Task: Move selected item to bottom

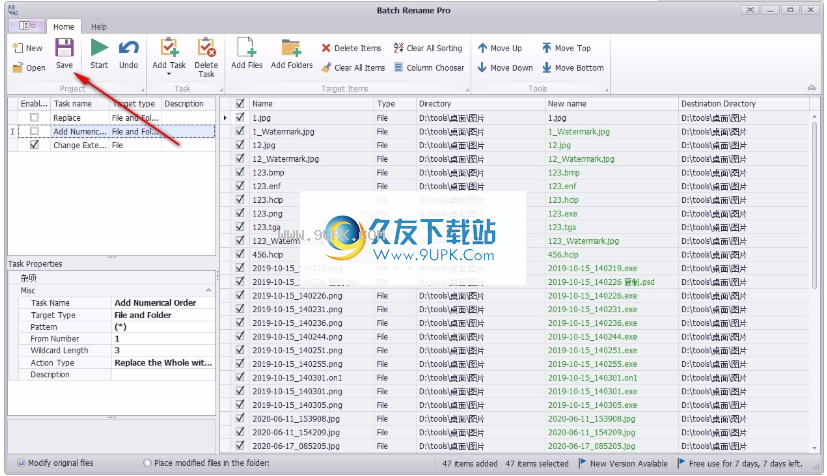Action: (573, 67)
